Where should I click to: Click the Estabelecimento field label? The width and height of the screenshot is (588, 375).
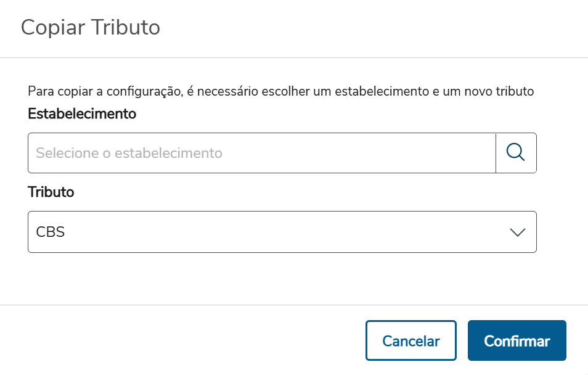click(x=82, y=113)
